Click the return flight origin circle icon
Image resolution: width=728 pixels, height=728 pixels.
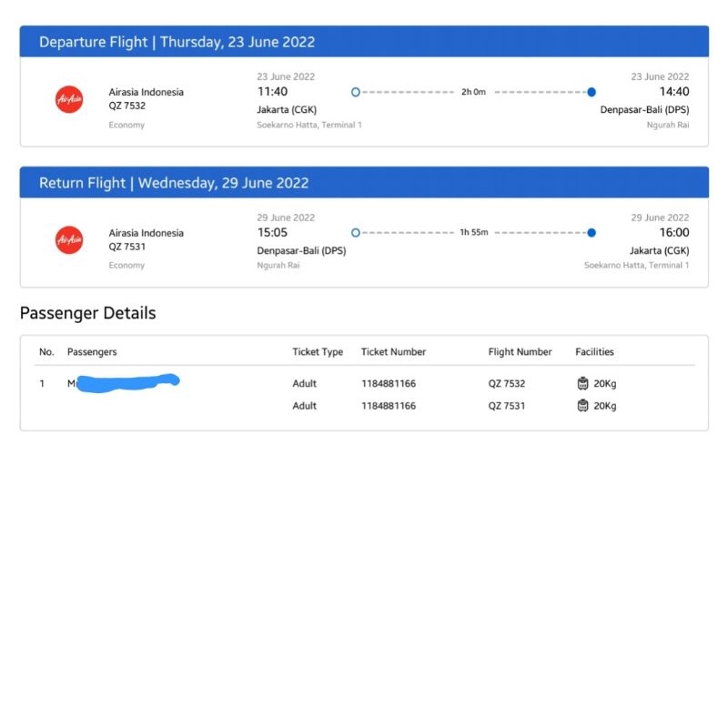point(355,232)
